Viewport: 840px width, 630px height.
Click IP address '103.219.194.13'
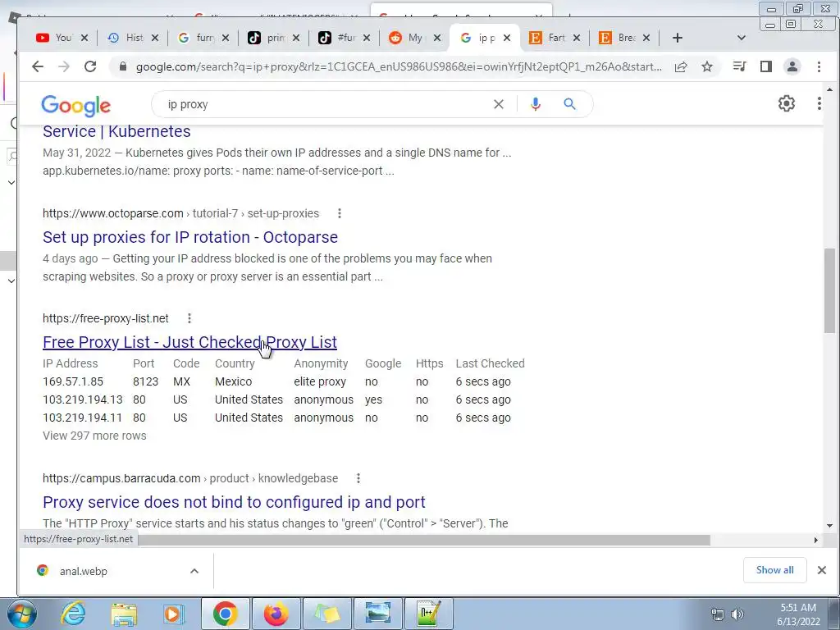click(83, 399)
